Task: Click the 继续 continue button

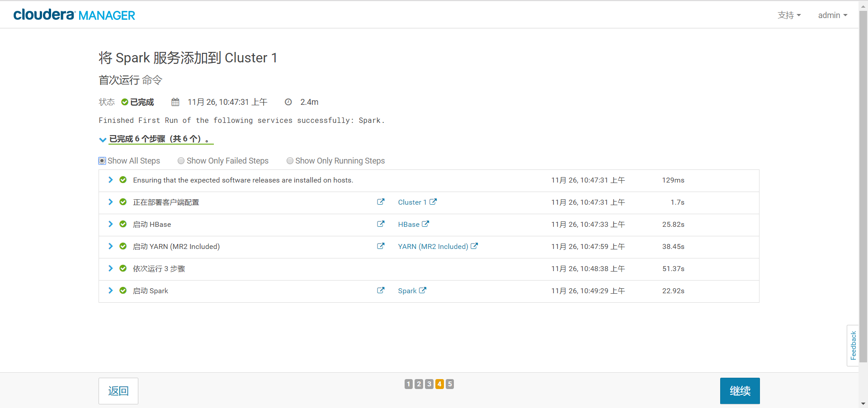Action: coord(740,391)
